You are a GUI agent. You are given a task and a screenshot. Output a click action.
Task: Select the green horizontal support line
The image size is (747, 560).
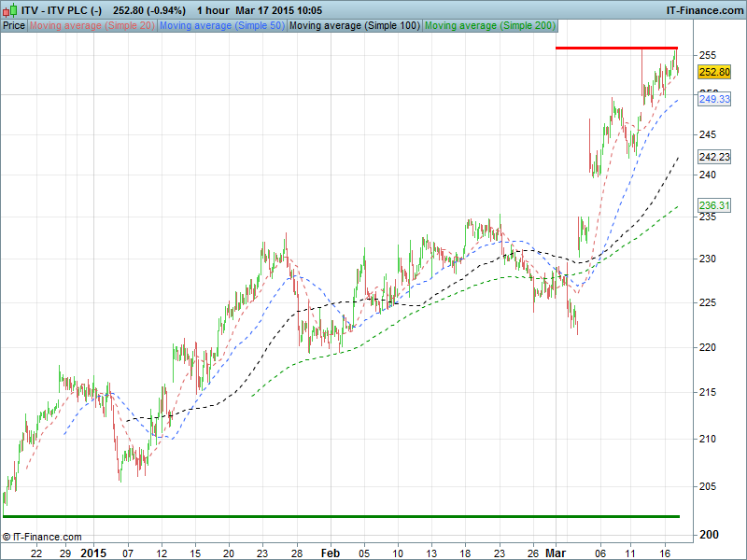click(x=341, y=516)
